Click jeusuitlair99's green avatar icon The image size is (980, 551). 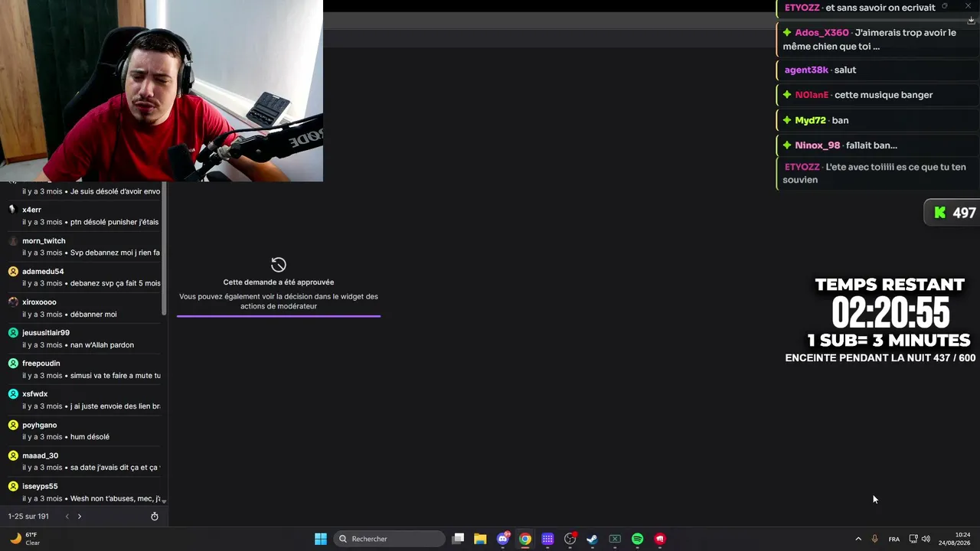pyautogui.click(x=12, y=332)
